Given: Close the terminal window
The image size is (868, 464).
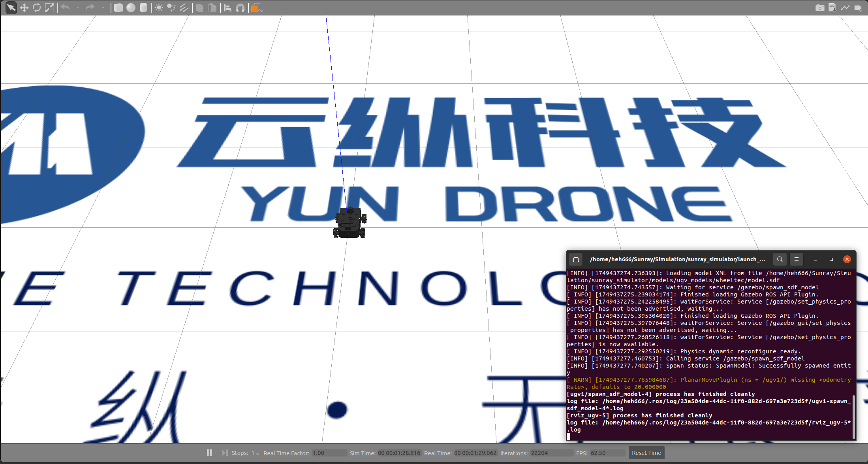Looking at the screenshot, I should (847, 259).
